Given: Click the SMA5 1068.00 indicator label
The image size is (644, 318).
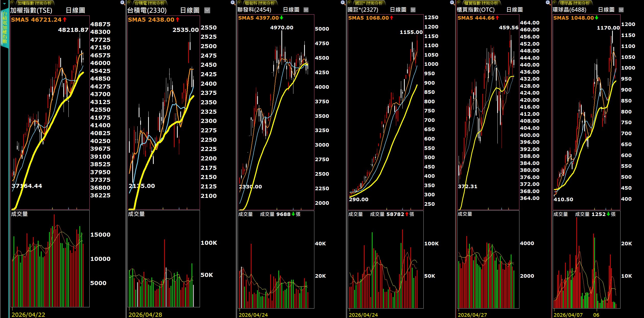Looking at the screenshot, I should (371, 18).
